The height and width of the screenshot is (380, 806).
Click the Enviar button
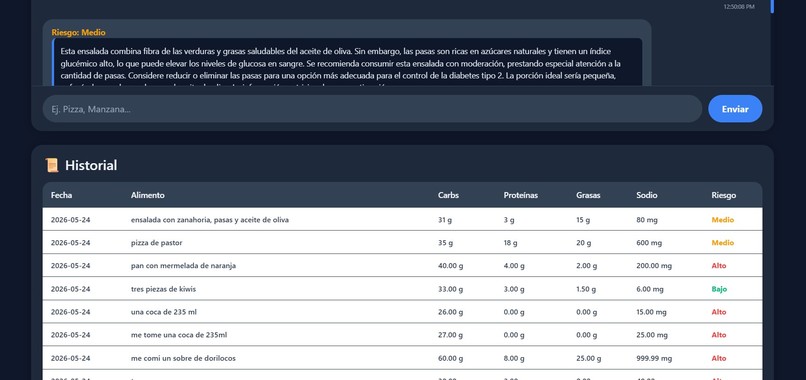pyautogui.click(x=735, y=109)
